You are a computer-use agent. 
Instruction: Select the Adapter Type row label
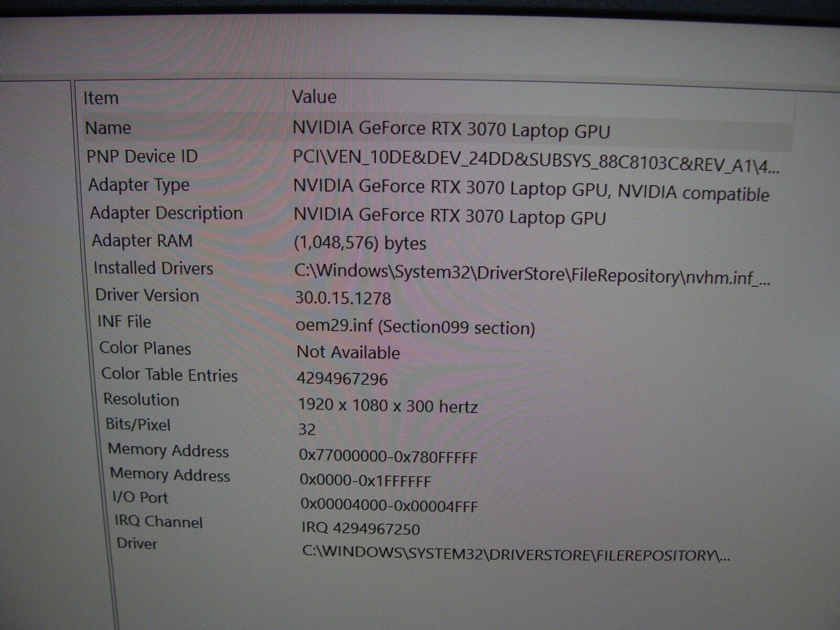pyautogui.click(x=139, y=185)
